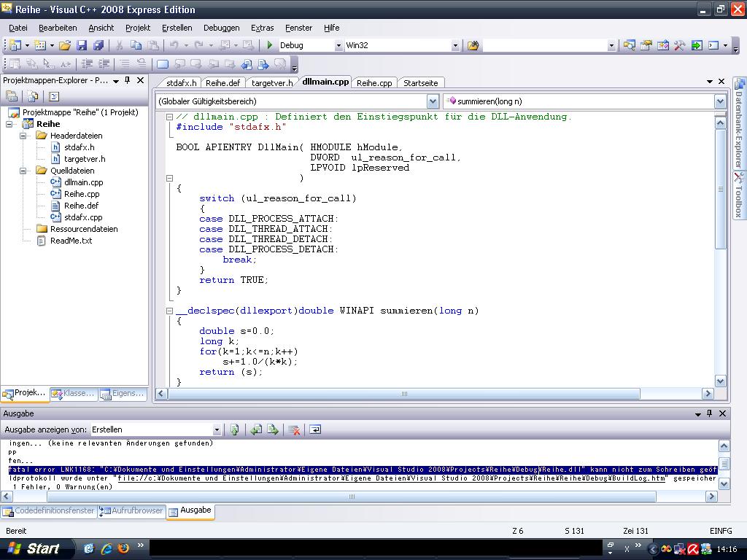Click the Find in Files toolbar icon

tap(473, 45)
